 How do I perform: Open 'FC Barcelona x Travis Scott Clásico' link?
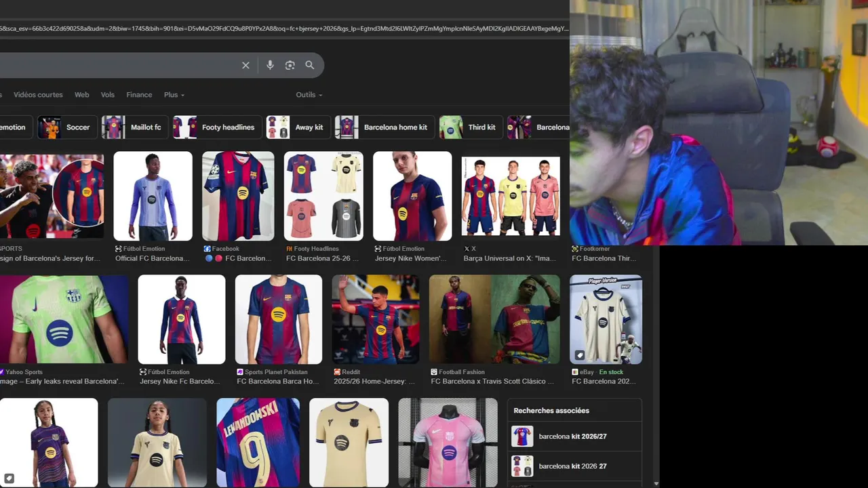[492, 382]
